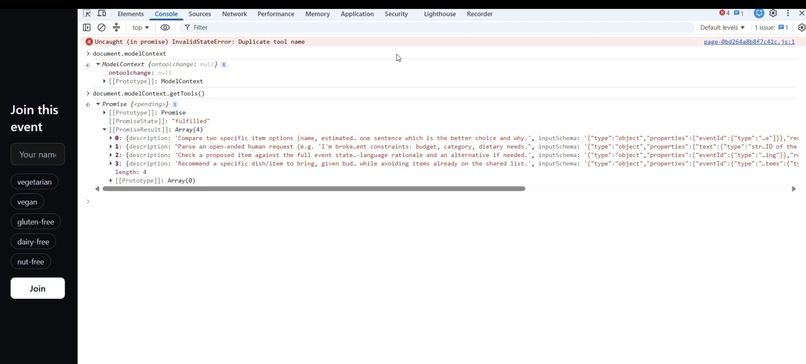Image resolution: width=806 pixels, height=364 pixels.
Task: Expand array item 3 Recommend a specific dish
Action: [111, 163]
